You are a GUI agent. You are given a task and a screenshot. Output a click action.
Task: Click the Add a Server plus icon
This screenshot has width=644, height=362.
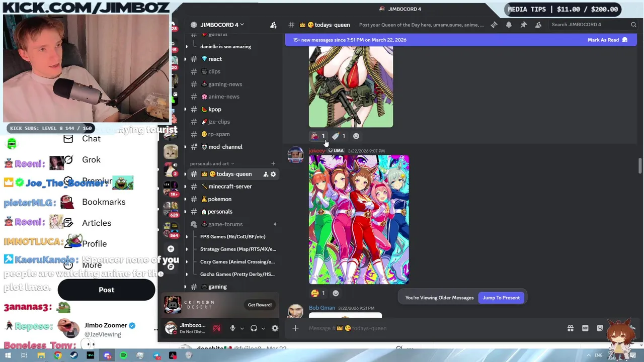point(171,249)
